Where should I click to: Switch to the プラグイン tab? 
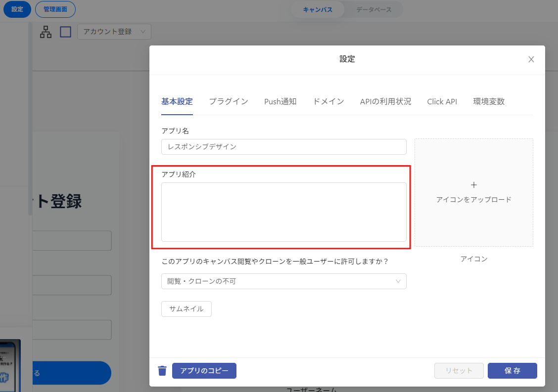(x=229, y=102)
